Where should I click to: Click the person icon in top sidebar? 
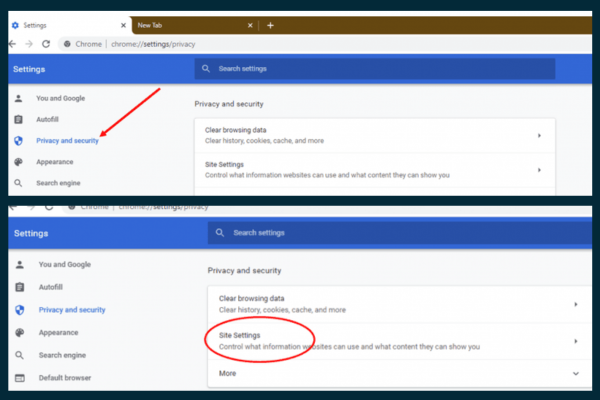(18, 98)
